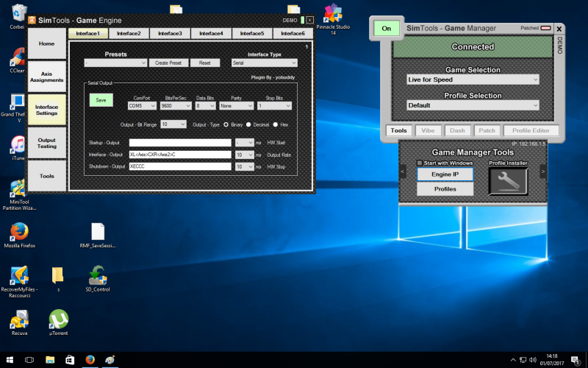Open the Windows Start menu
588x368 pixels.
pos(10,360)
